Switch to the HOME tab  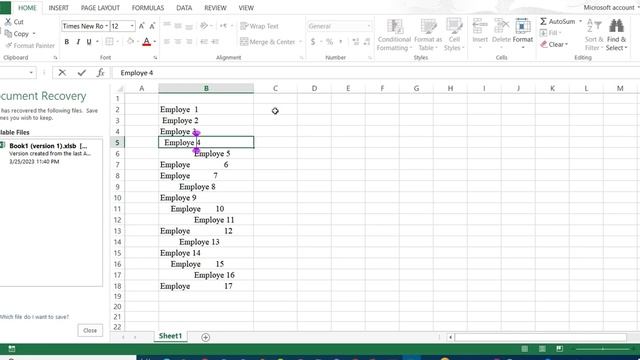pyautogui.click(x=27, y=8)
